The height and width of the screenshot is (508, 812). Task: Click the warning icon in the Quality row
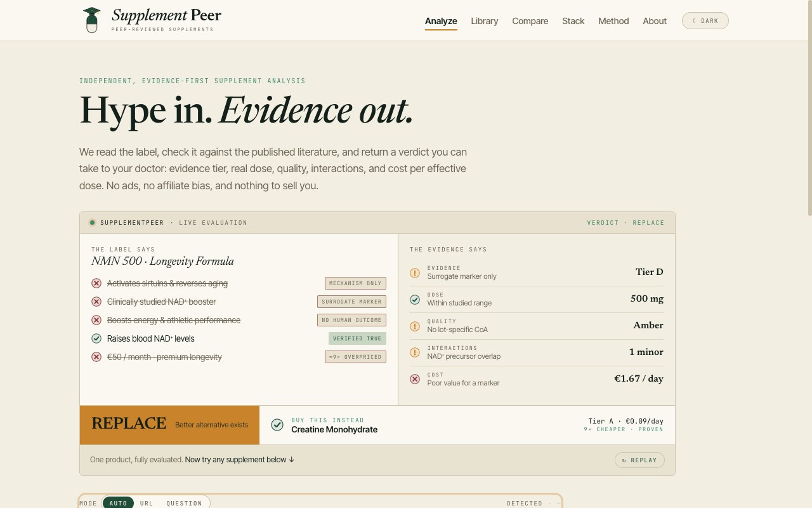[415, 326]
